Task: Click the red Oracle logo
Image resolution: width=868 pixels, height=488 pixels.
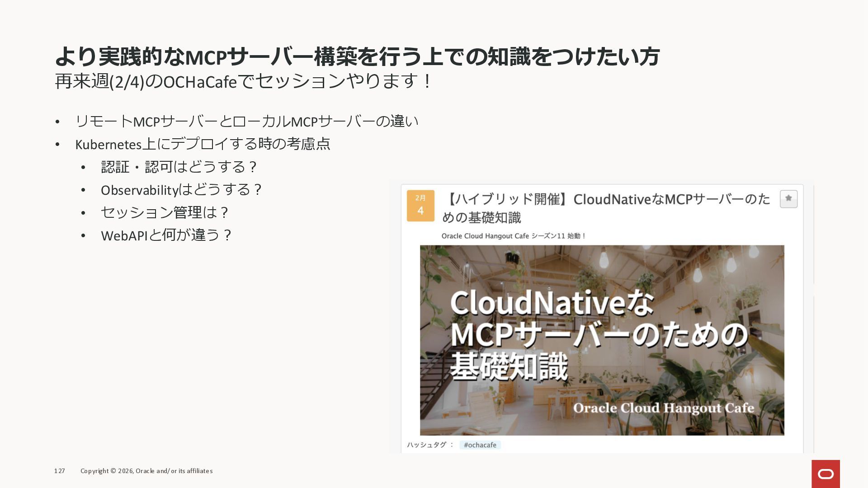Action: [x=826, y=474]
